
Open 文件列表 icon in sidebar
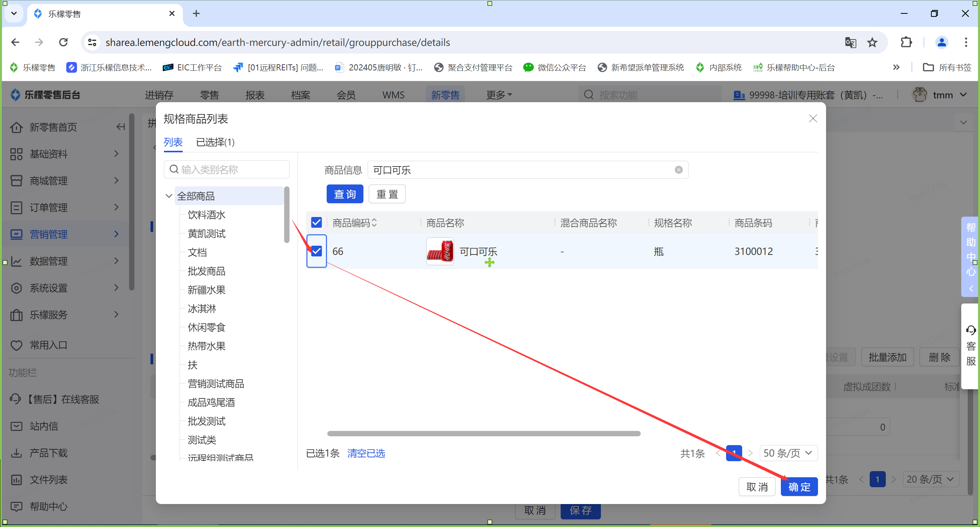pos(16,480)
